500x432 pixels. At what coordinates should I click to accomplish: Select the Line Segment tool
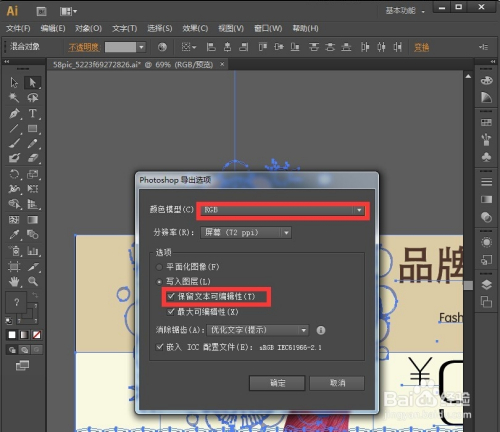tap(14, 128)
